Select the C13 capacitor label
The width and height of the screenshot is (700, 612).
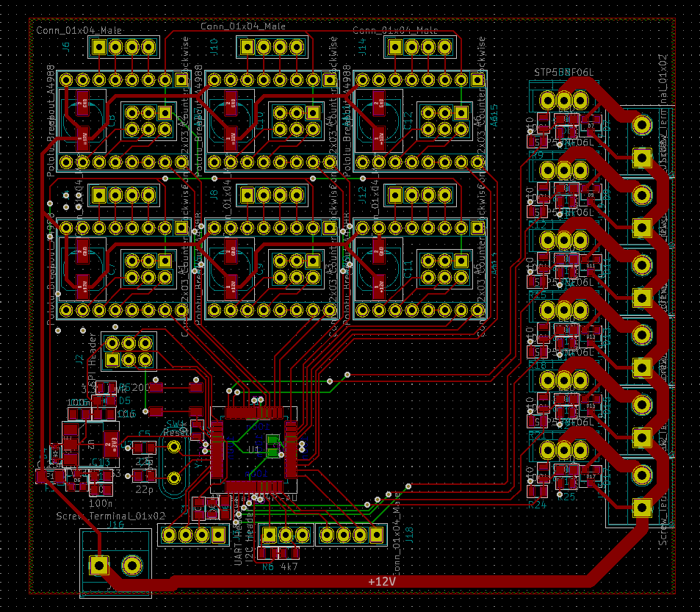point(101,461)
